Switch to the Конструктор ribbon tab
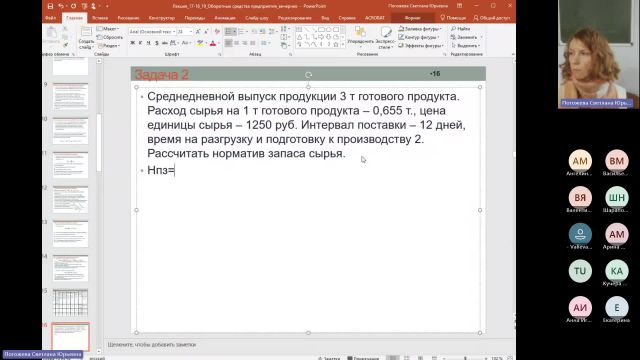 162,18
